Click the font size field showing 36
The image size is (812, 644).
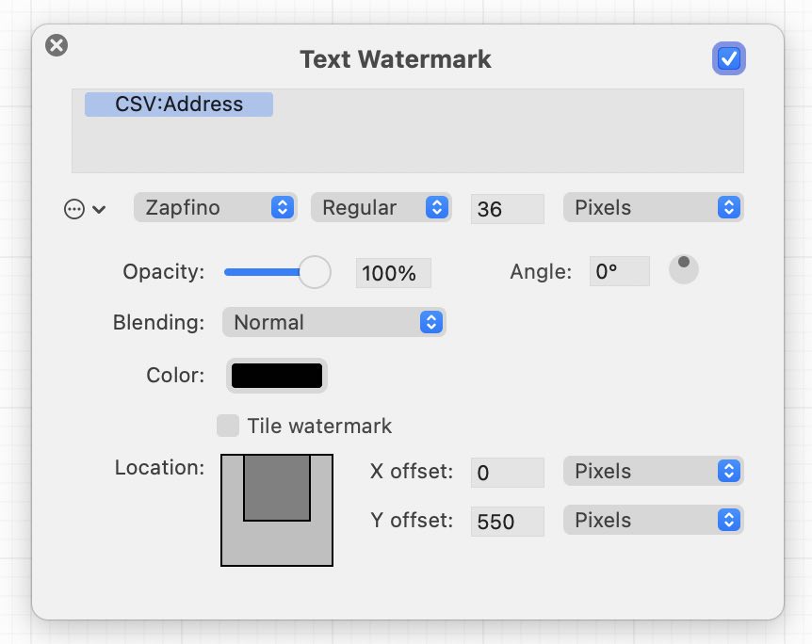point(507,209)
